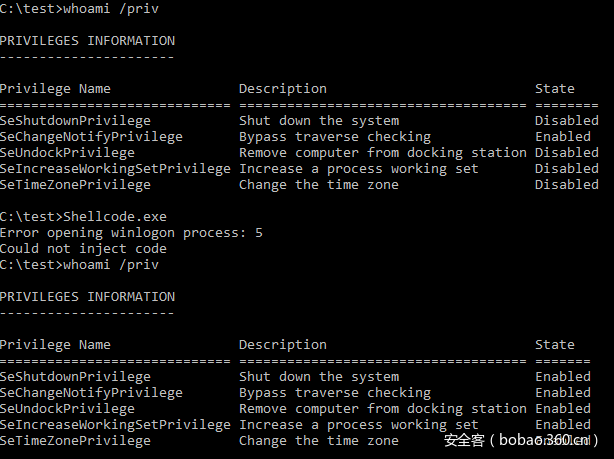Click the "State" column header in upper table

554,89
